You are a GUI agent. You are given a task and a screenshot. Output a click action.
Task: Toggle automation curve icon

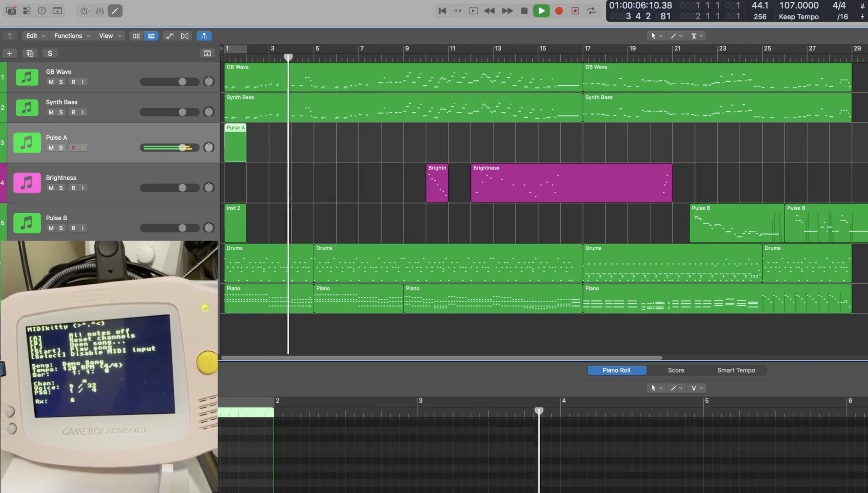[169, 36]
